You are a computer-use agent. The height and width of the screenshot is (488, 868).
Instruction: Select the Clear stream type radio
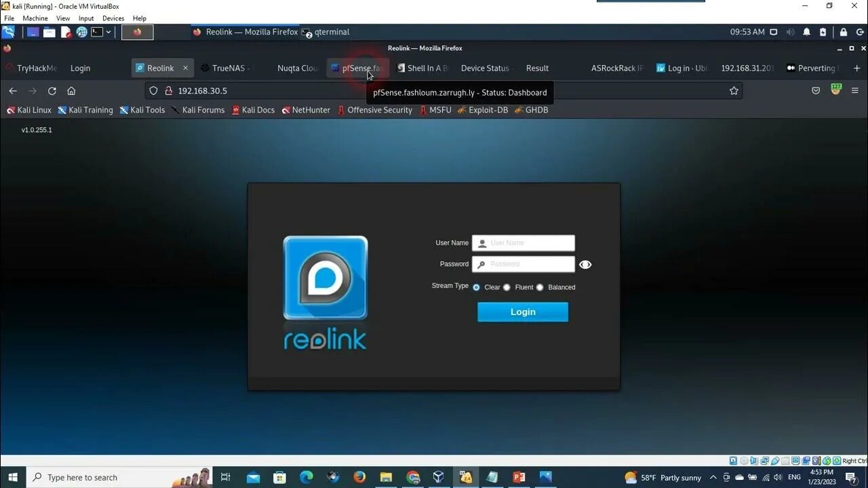pyautogui.click(x=476, y=287)
